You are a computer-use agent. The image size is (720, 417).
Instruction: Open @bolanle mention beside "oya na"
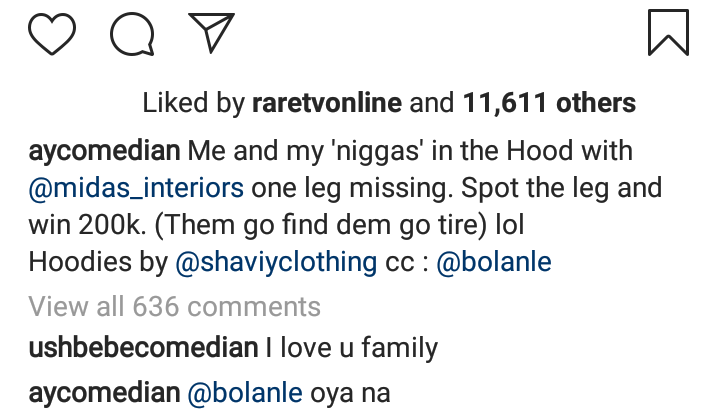(238, 393)
